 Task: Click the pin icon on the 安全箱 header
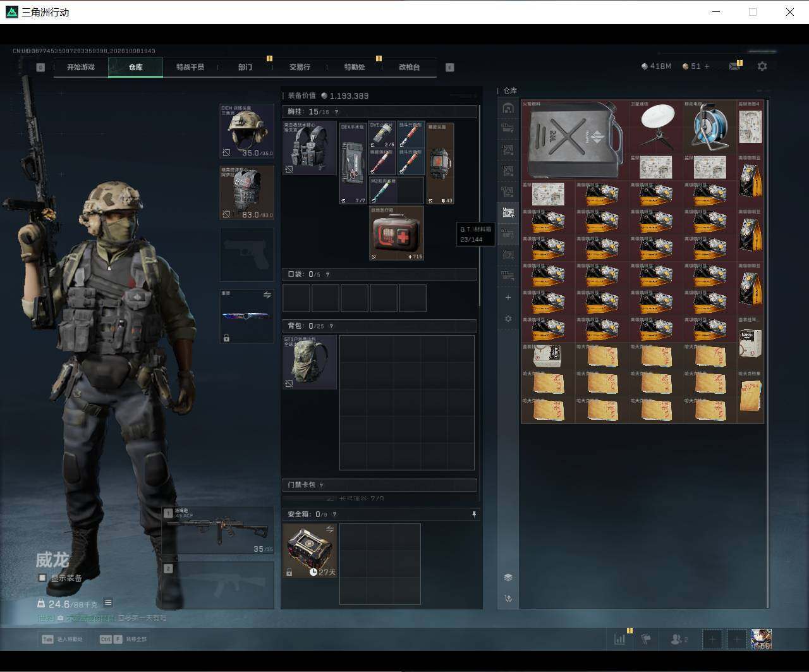pos(474,515)
